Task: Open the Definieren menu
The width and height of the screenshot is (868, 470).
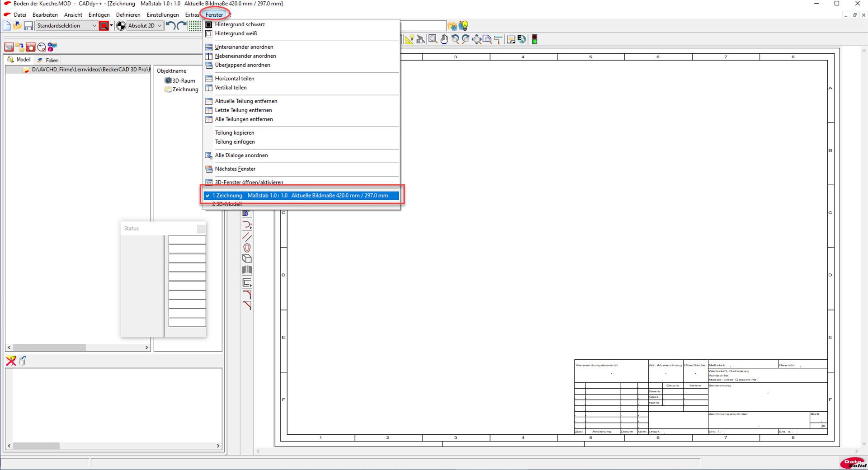Action: (128, 15)
